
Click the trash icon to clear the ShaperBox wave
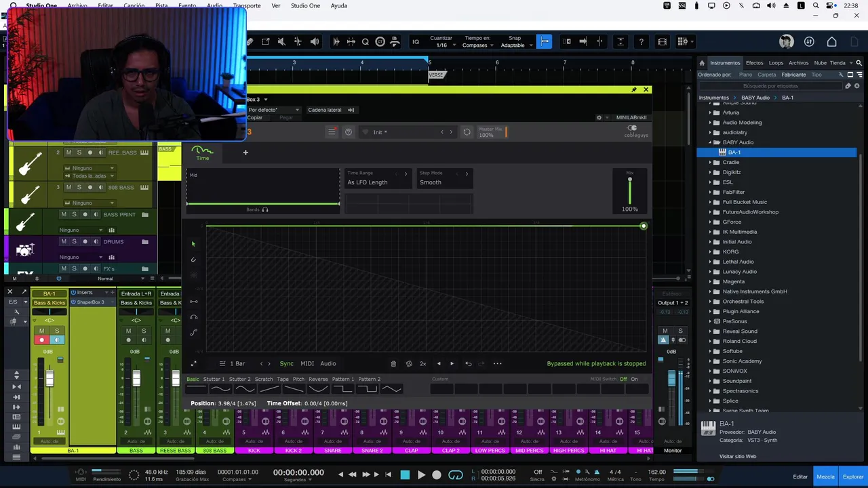tap(393, 364)
